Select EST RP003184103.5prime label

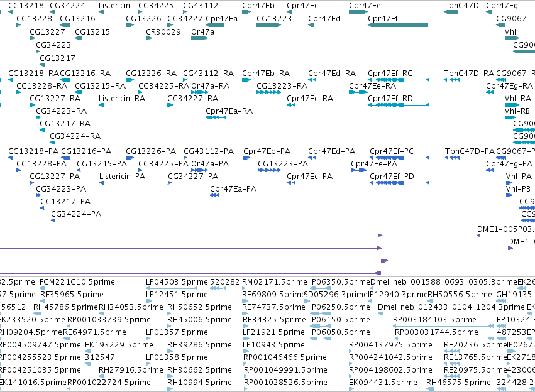[434, 320]
